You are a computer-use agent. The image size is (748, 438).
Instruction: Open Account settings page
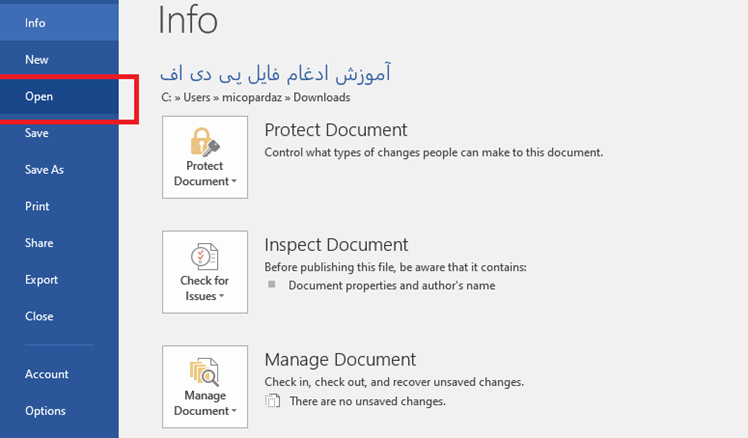click(59, 374)
